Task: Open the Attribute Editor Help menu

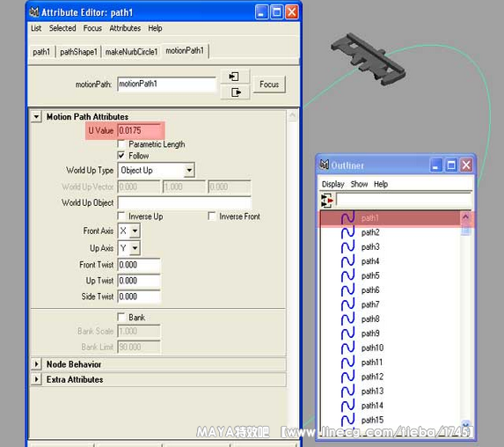Action: click(x=155, y=28)
